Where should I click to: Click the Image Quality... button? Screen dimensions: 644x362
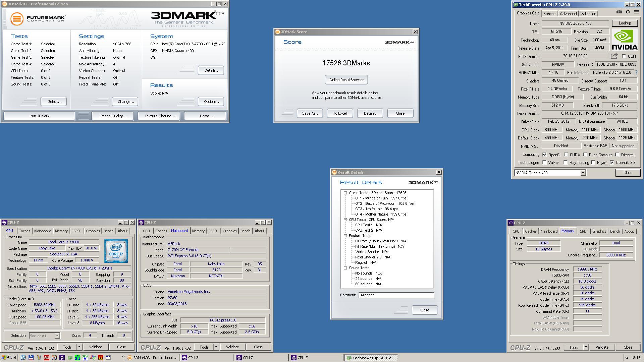113,116
